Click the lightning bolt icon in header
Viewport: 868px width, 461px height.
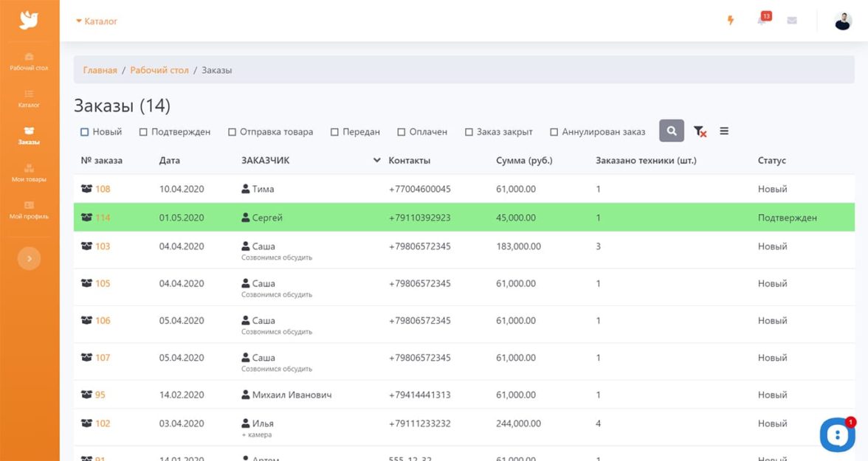tap(731, 21)
